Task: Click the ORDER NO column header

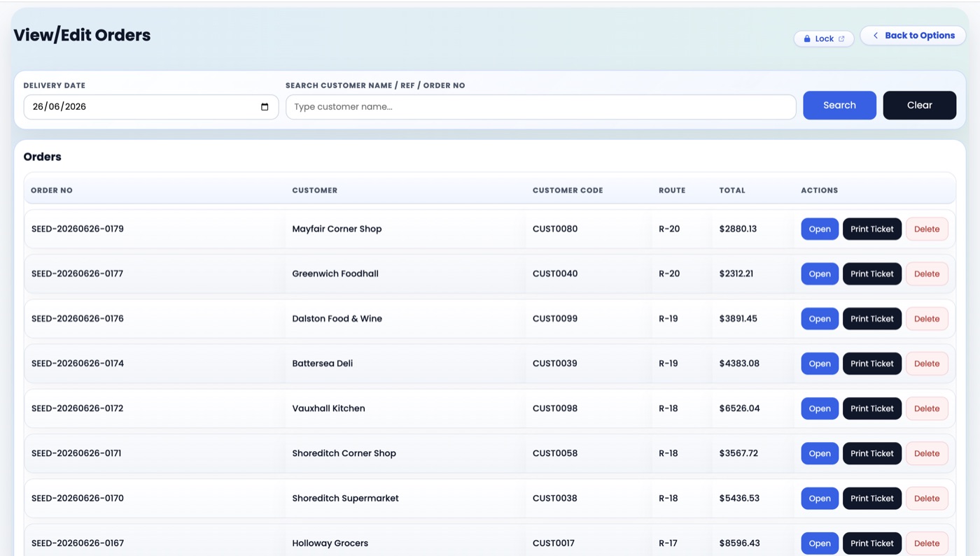Action: click(x=52, y=190)
